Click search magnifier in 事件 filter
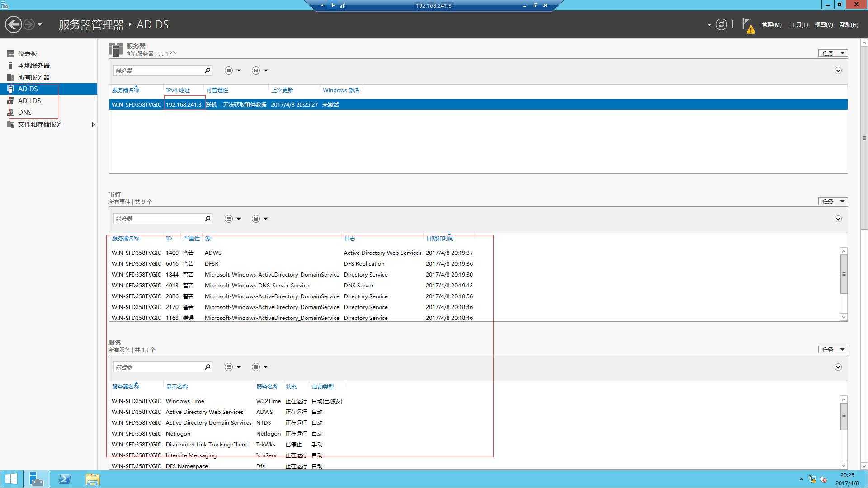Screen dimensions: 868x488 point(208,219)
